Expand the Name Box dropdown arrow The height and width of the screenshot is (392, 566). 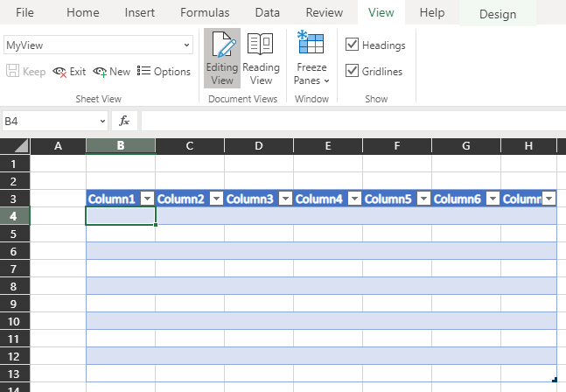pyautogui.click(x=103, y=122)
